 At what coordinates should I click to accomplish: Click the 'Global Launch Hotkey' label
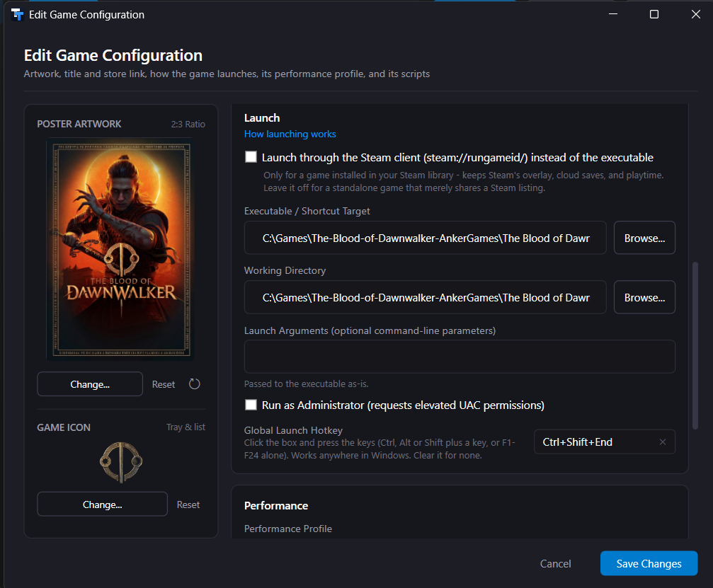tap(293, 430)
